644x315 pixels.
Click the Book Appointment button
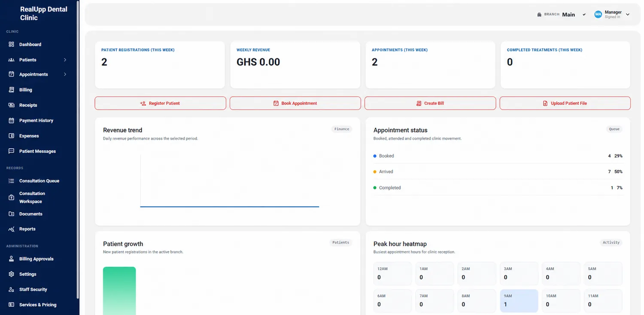tap(295, 103)
